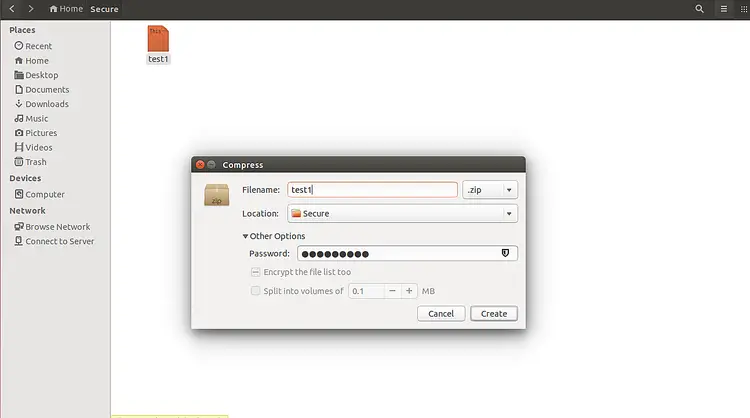Open Recent in Places sidebar
The width and height of the screenshot is (750, 418).
[x=33, y=46]
